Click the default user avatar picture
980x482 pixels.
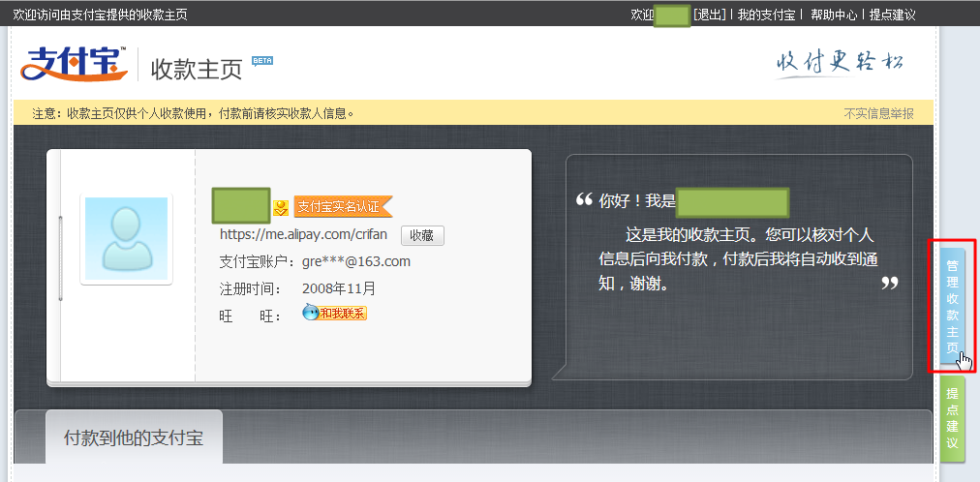[x=126, y=238]
